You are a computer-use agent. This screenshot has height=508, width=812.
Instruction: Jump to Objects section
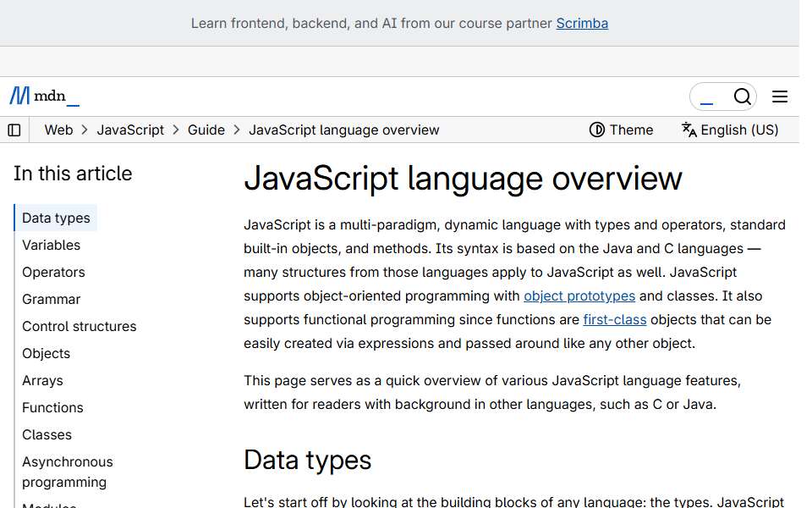tap(46, 353)
